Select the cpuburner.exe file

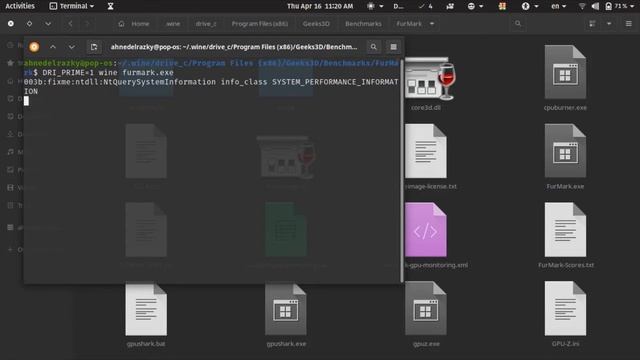pyautogui.click(x=565, y=78)
